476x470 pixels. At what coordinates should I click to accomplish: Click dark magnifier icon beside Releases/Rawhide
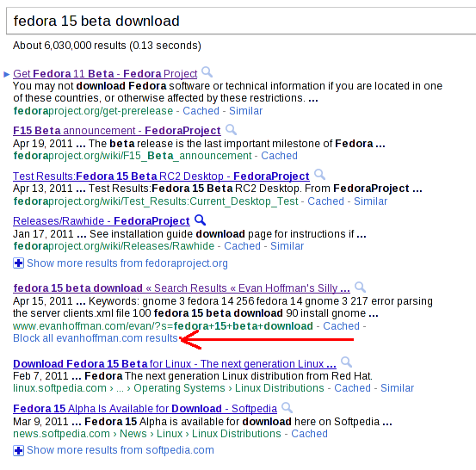pyautogui.click(x=200, y=220)
